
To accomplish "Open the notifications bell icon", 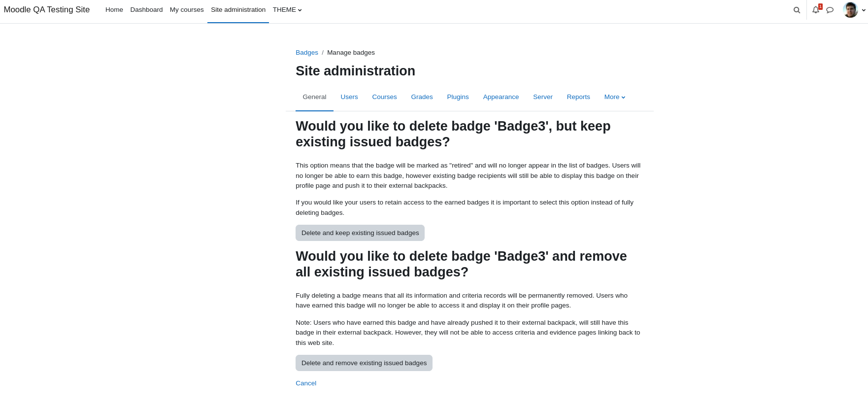I will (x=816, y=10).
